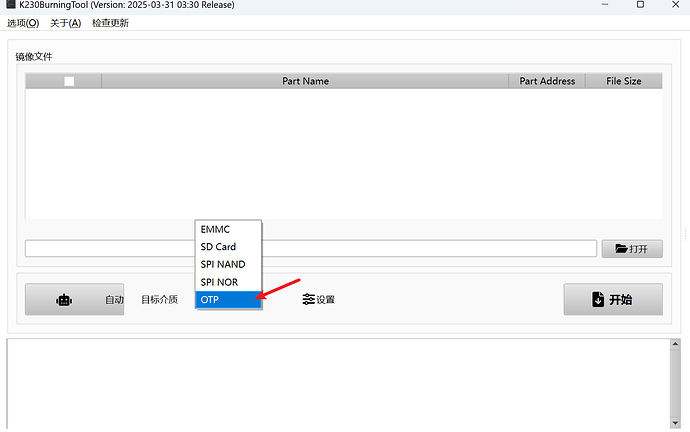
Task: Click the robot icon on the 自动 button
Action: click(x=64, y=299)
